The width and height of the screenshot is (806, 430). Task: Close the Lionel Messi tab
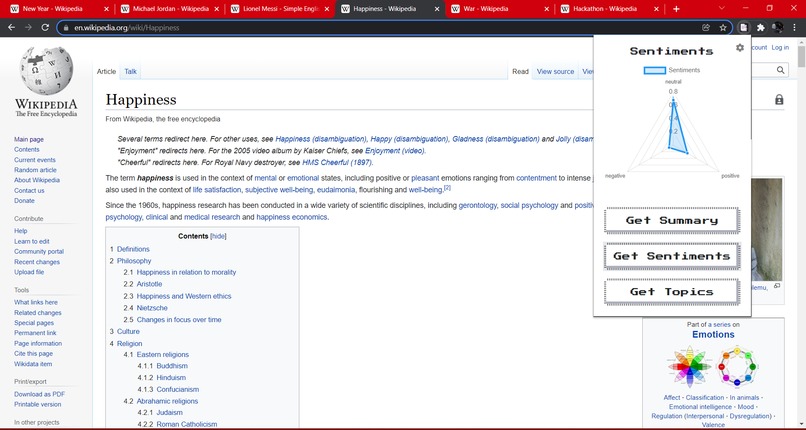click(327, 9)
